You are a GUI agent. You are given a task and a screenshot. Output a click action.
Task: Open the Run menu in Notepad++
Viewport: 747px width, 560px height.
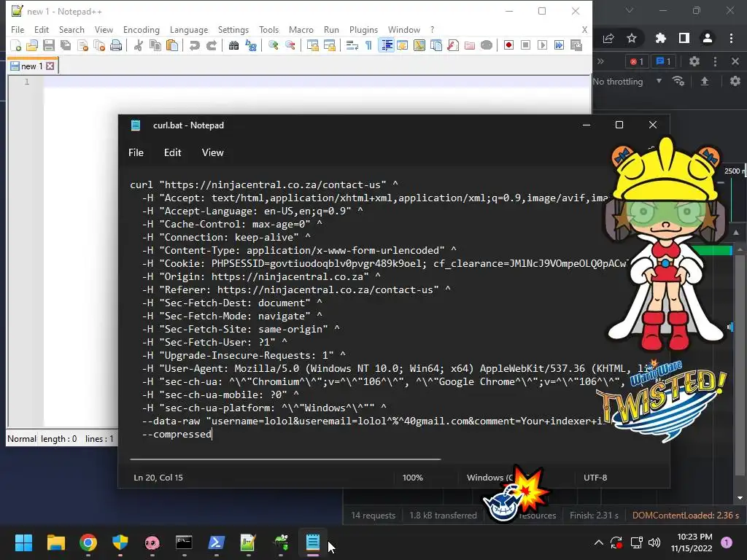click(332, 29)
